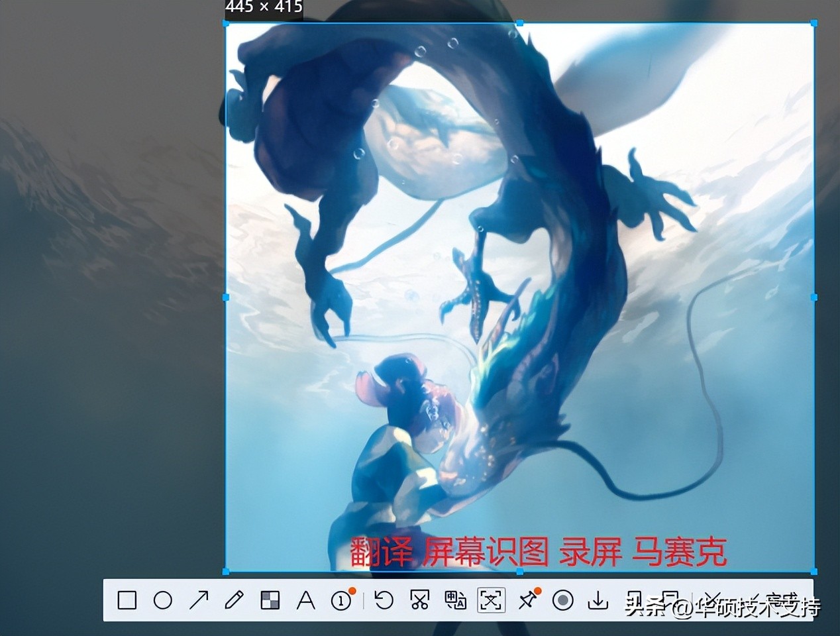Pin the screenshot to the screen
The image size is (840, 636).
[527, 600]
